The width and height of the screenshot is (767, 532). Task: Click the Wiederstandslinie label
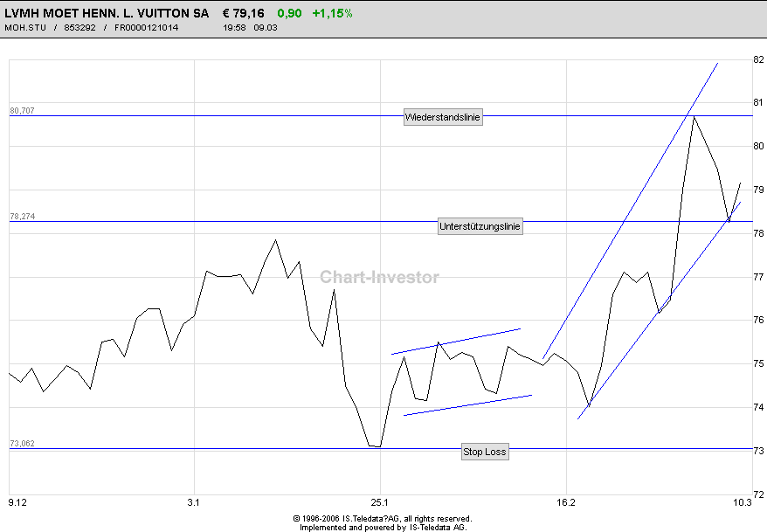443,117
